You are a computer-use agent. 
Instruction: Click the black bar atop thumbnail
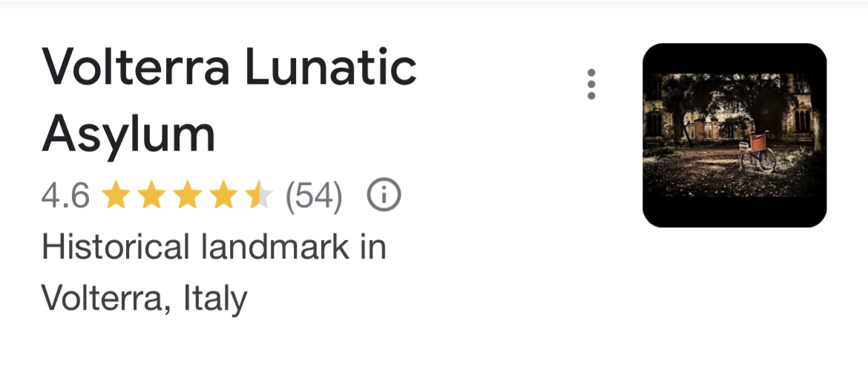coord(734,58)
